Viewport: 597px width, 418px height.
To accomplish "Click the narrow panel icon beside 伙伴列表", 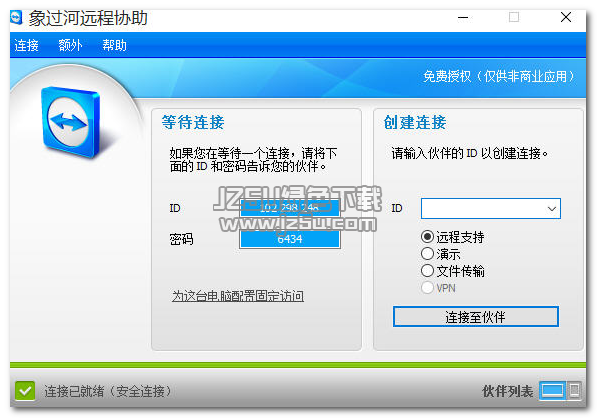I will tap(575, 391).
